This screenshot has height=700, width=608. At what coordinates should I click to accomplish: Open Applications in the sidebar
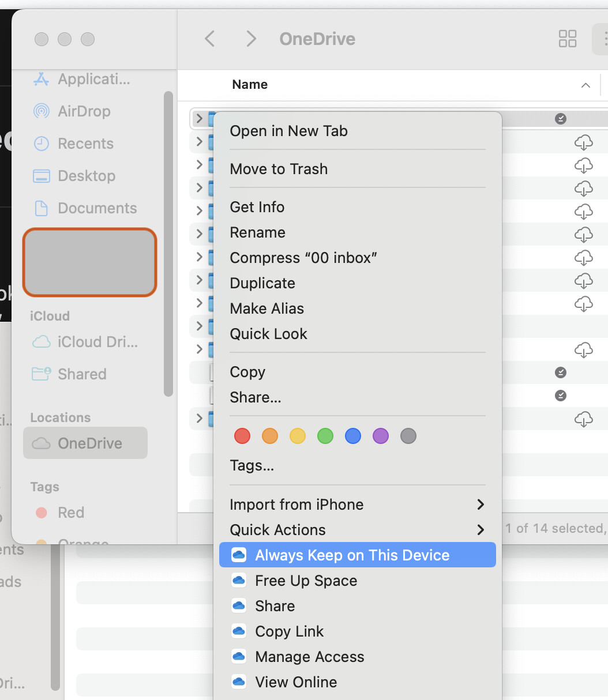(x=82, y=79)
